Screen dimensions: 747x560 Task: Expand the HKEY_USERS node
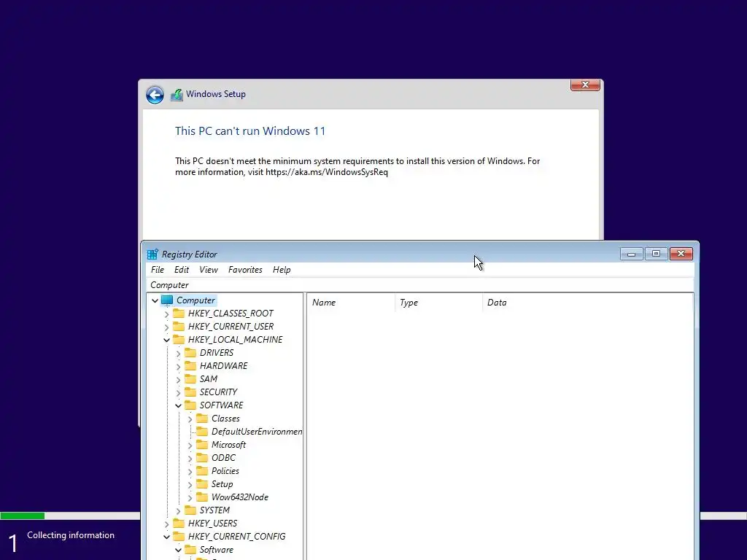coord(166,524)
